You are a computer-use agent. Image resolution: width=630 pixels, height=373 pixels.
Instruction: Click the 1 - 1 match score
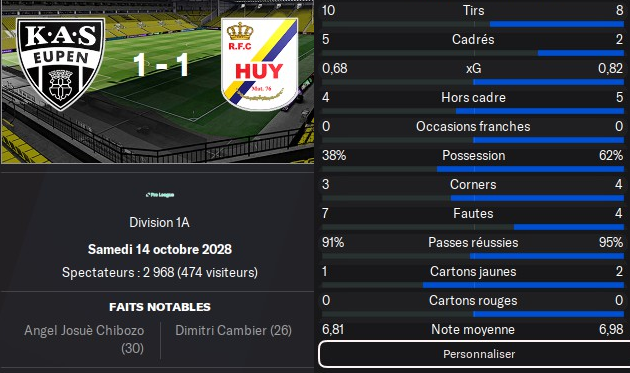(x=161, y=64)
